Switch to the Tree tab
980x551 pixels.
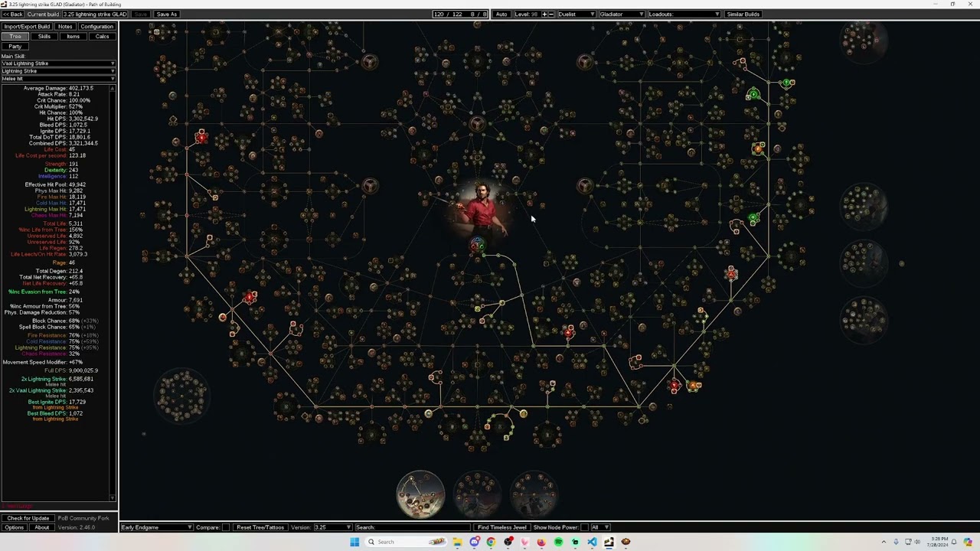click(x=15, y=37)
